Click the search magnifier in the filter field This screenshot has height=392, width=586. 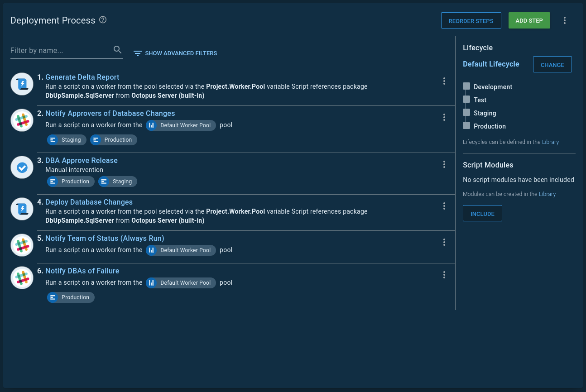click(117, 49)
